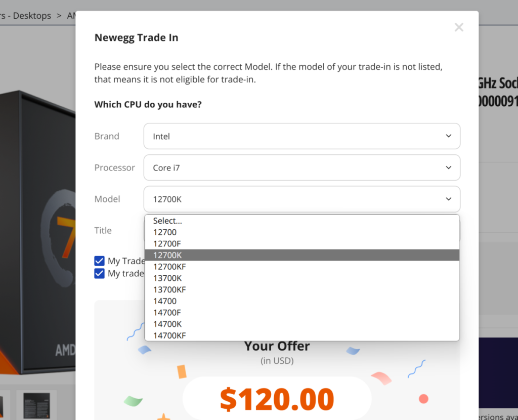Select model 12700KF from the list

click(302, 267)
